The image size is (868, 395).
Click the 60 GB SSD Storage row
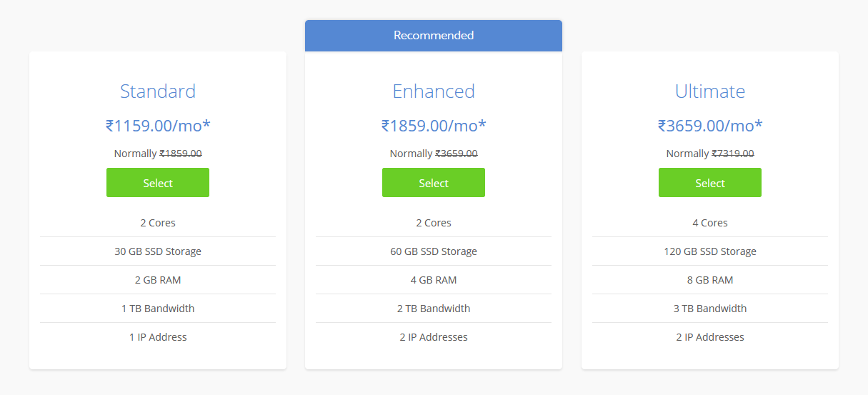434,251
